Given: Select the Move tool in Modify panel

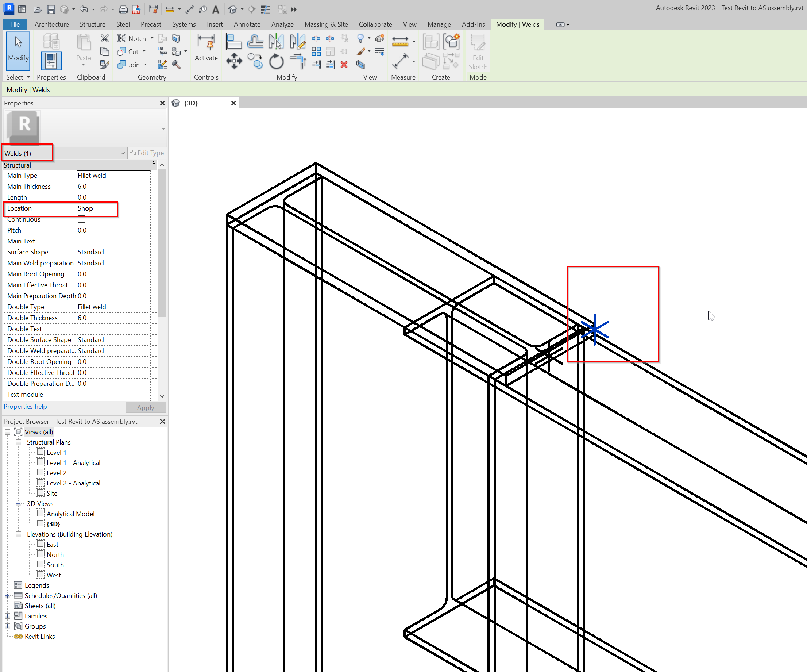Looking at the screenshot, I should point(235,61).
